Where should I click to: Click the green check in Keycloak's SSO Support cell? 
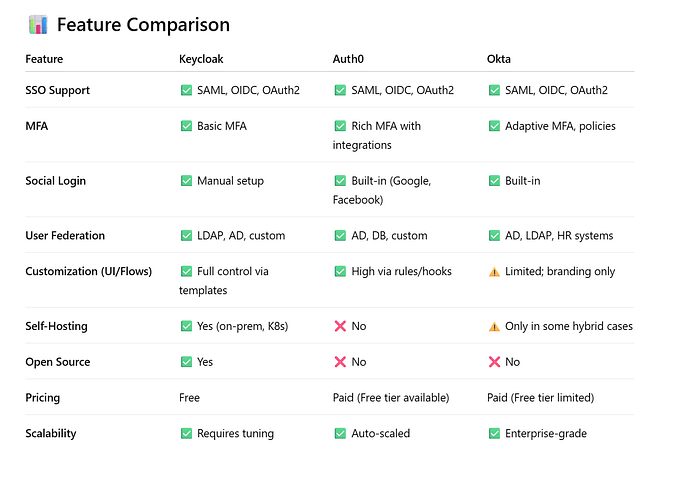[186, 90]
